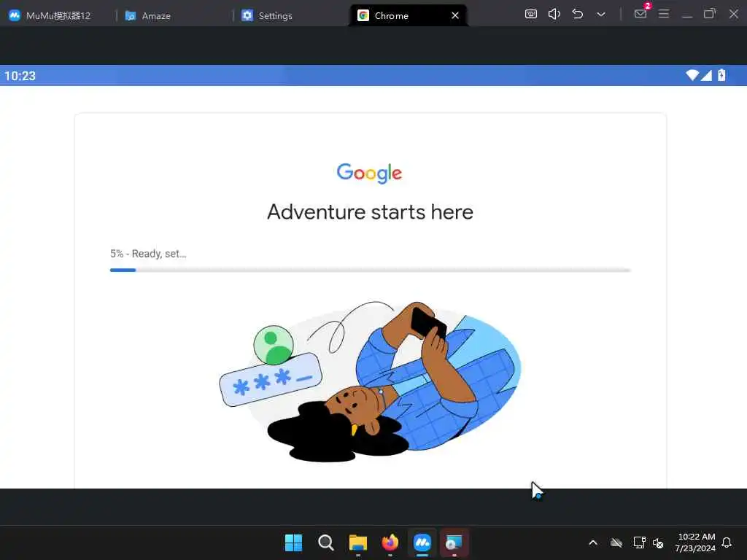Click the green profile avatar in illustration

pyautogui.click(x=274, y=345)
